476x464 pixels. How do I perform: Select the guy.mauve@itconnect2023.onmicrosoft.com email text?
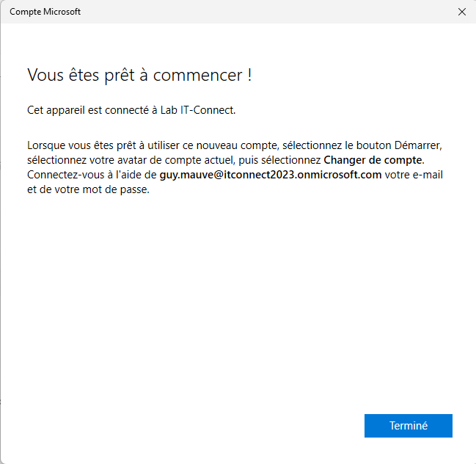(271, 175)
